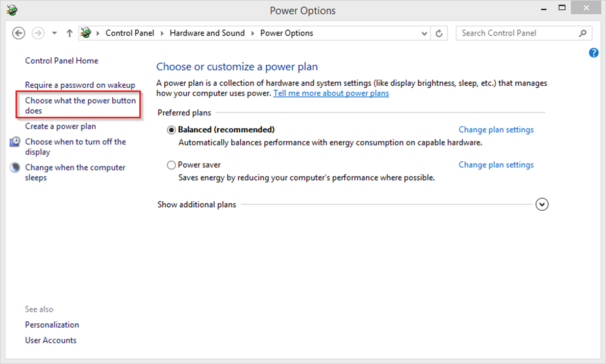Select the Power saver radio button
Screen dimensions: 606x364
[x=171, y=165]
